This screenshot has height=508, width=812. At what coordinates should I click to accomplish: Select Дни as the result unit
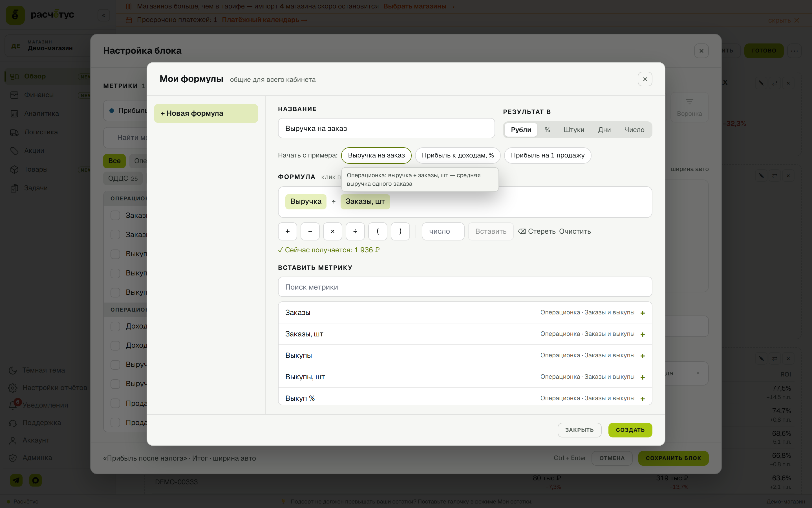(604, 130)
